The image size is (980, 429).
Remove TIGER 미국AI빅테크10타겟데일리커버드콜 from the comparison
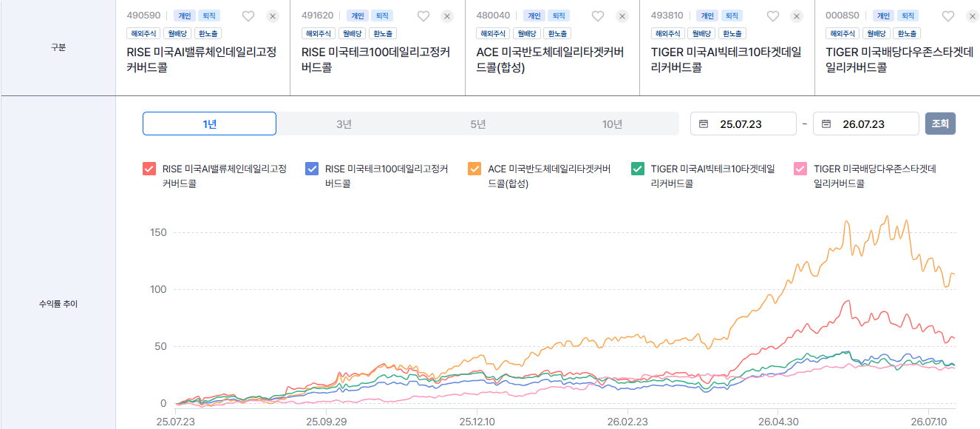pos(797,16)
